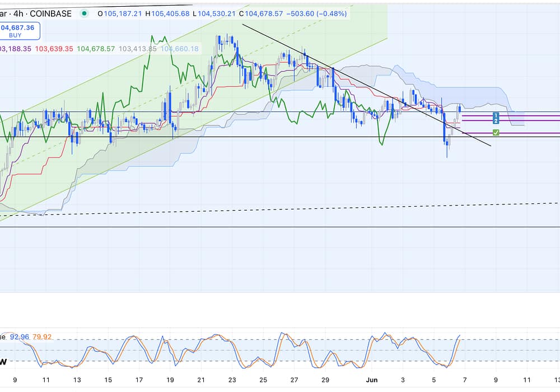Click the green market status dot
The height and width of the screenshot is (392, 560).
pos(84,13)
